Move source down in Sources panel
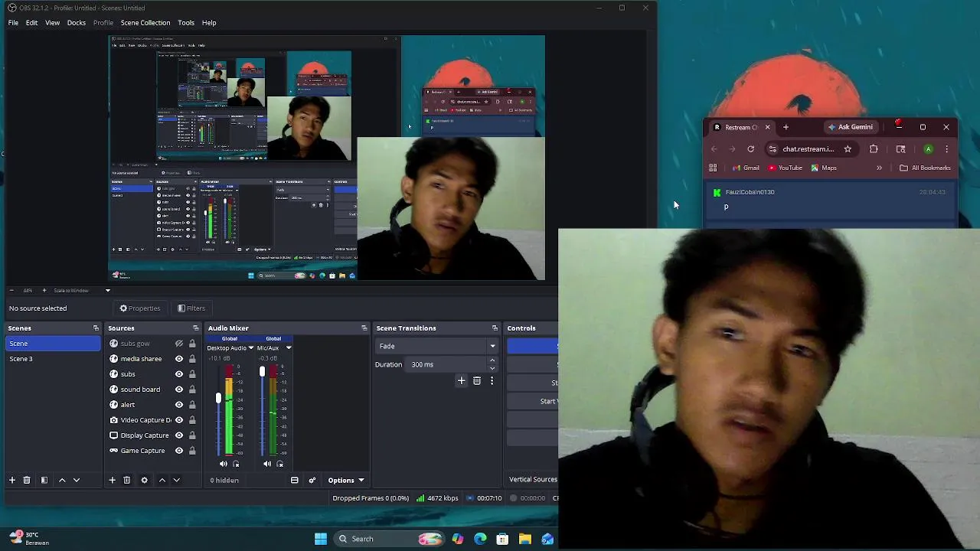 (x=176, y=480)
